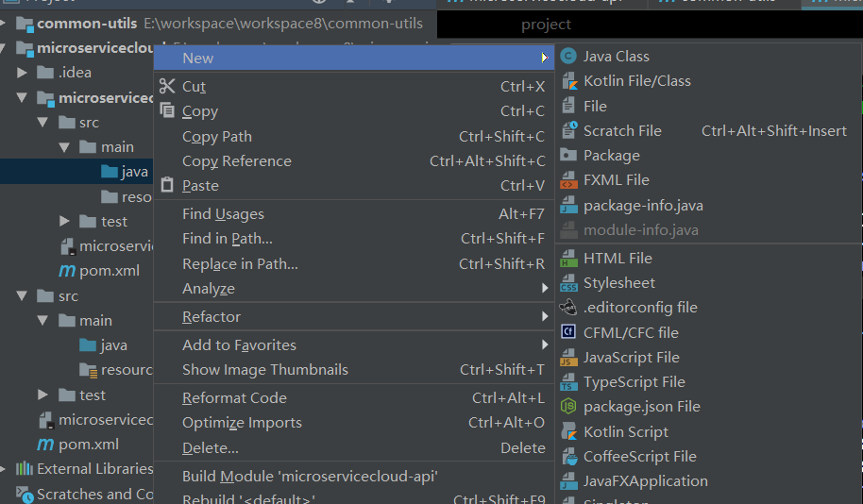
Task: Click the Paste clipboard icon
Action: [167, 185]
